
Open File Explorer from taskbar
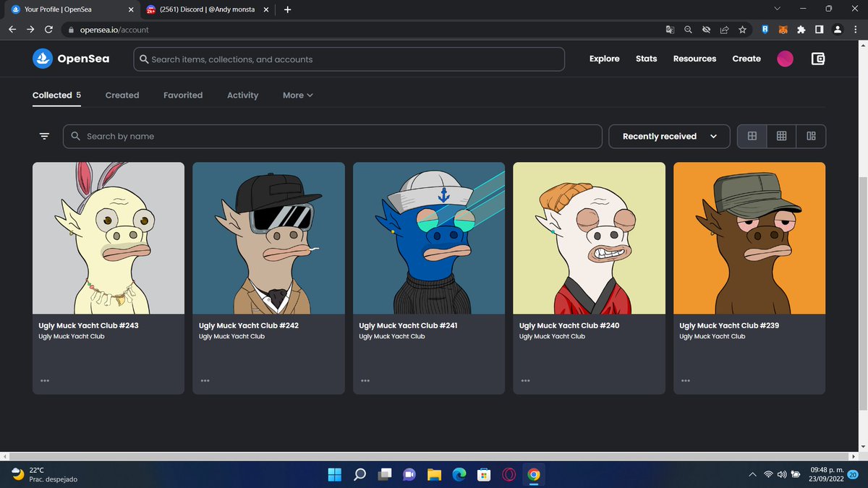pyautogui.click(x=434, y=474)
